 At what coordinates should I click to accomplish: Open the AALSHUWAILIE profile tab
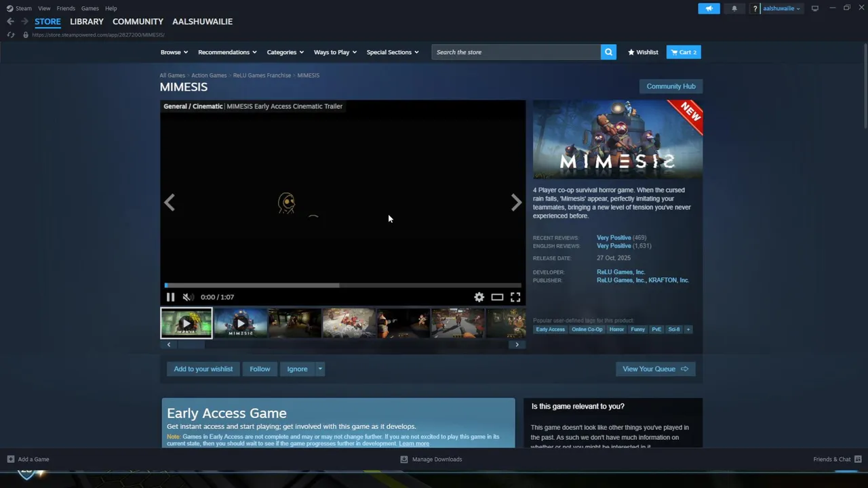(x=202, y=22)
